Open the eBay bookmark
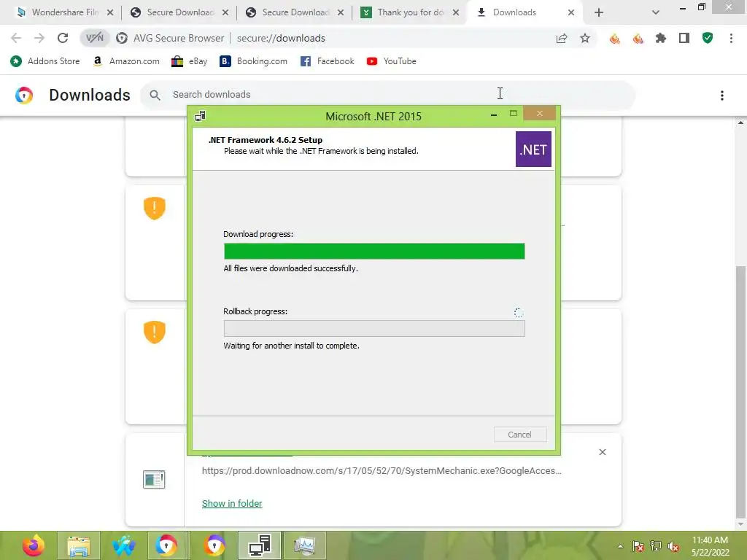 click(x=190, y=61)
